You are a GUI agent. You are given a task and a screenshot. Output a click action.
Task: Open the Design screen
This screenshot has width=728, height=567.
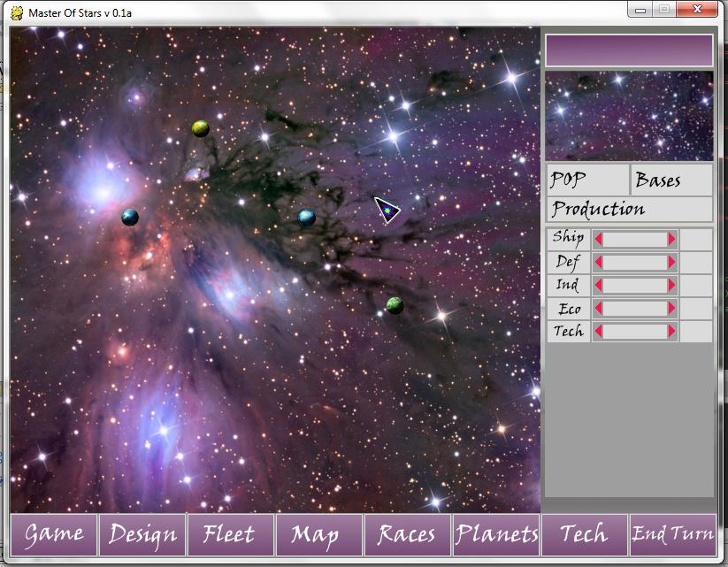[x=142, y=534]
